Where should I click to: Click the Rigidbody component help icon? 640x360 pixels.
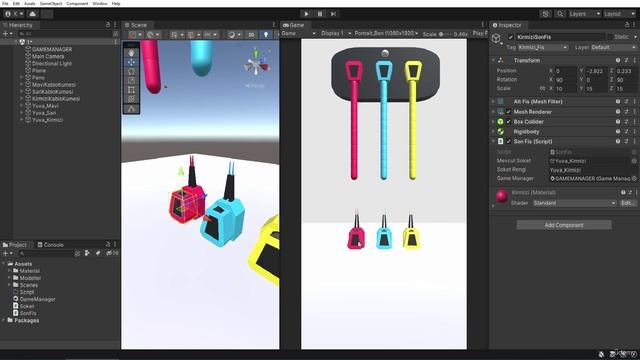618,131
